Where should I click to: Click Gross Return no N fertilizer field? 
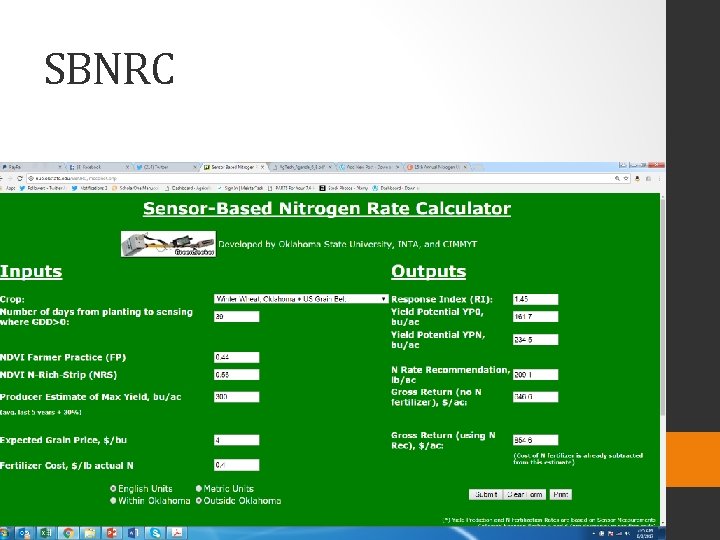pos(535,397)
